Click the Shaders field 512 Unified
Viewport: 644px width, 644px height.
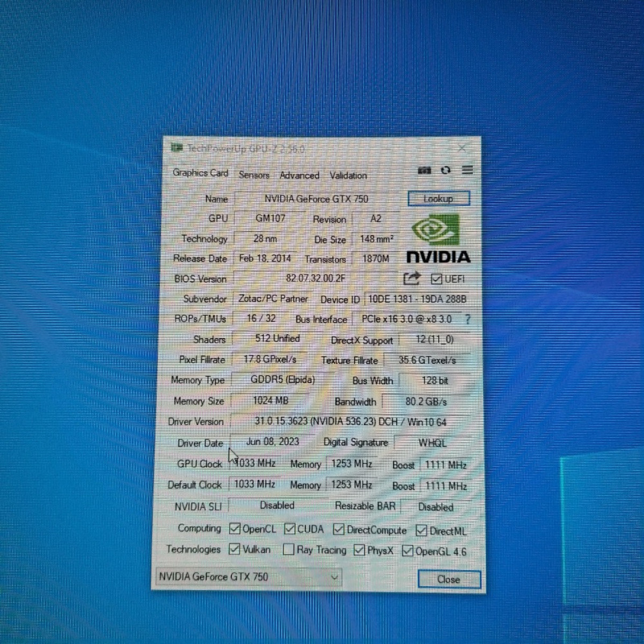coord(277,339)
